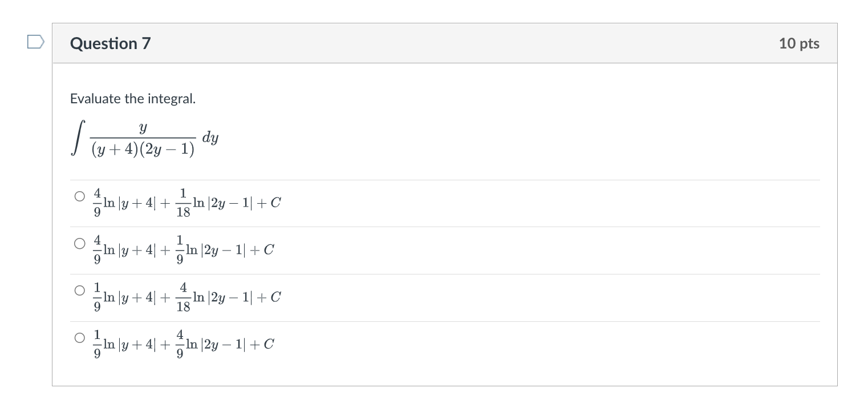
Task: Click the Question 7 header text
Action: pos(111,43)
